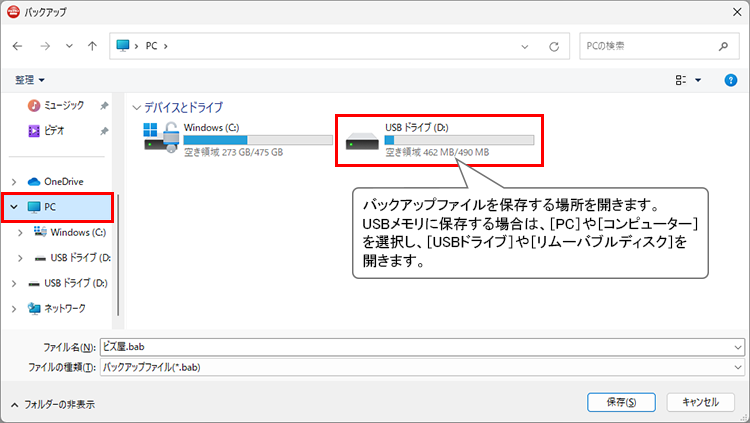750x423 pixels.
Task: Open the help question mark icon
Action: coord(730,80)
